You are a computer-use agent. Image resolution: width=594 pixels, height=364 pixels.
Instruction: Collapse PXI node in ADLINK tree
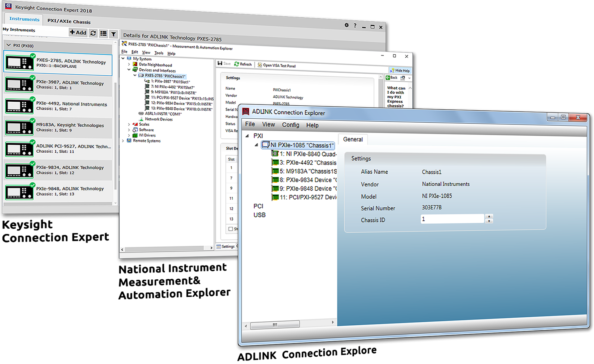click(x=247, y=136)
